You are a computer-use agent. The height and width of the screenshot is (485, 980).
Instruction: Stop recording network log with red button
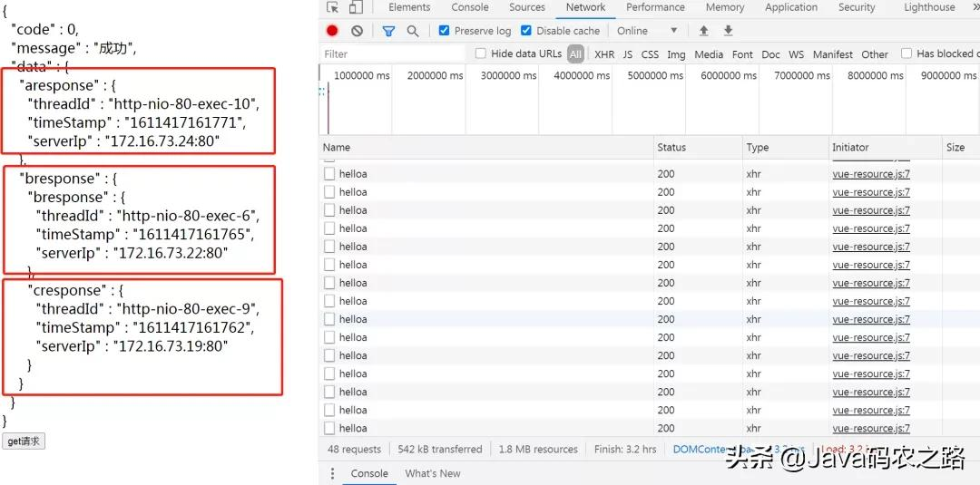click(x=332, y=31)
